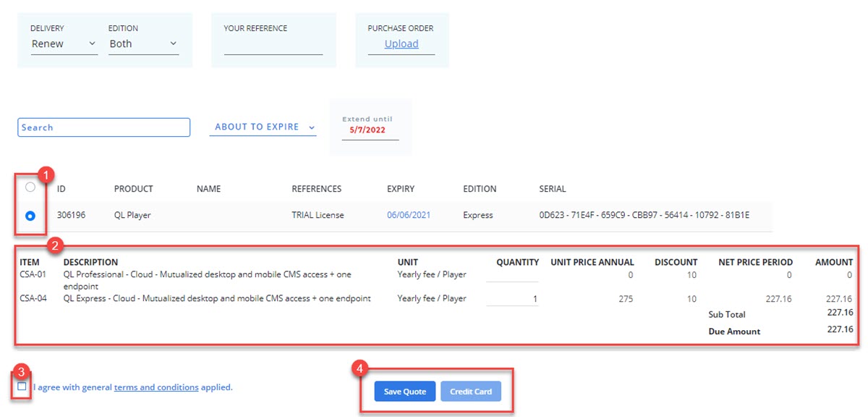Select the radio button for license 306196
This screenshot has height=417, width=868.
30,216
